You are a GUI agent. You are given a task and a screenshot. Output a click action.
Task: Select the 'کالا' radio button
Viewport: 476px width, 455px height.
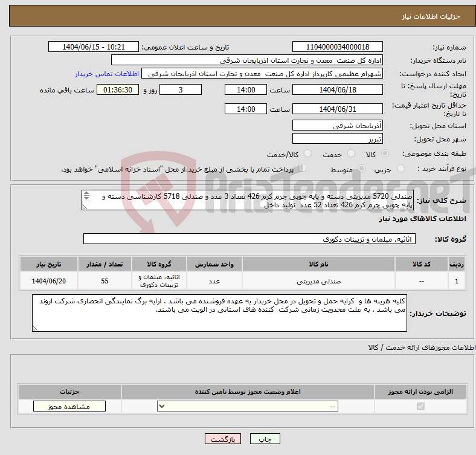(385, 154)
